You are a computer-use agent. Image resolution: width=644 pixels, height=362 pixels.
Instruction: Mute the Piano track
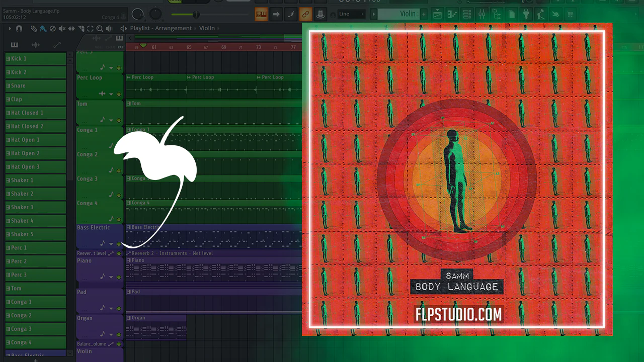[119, 277]
